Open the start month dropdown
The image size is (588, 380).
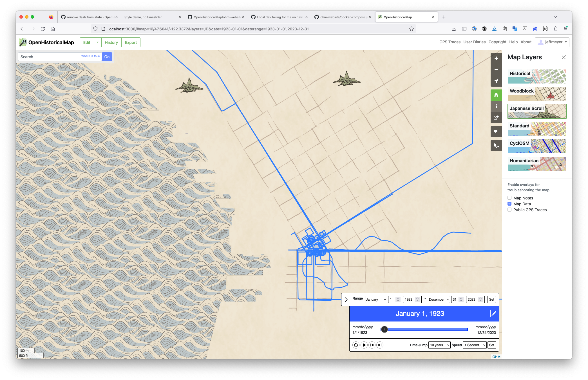click(x=376, y=299)
